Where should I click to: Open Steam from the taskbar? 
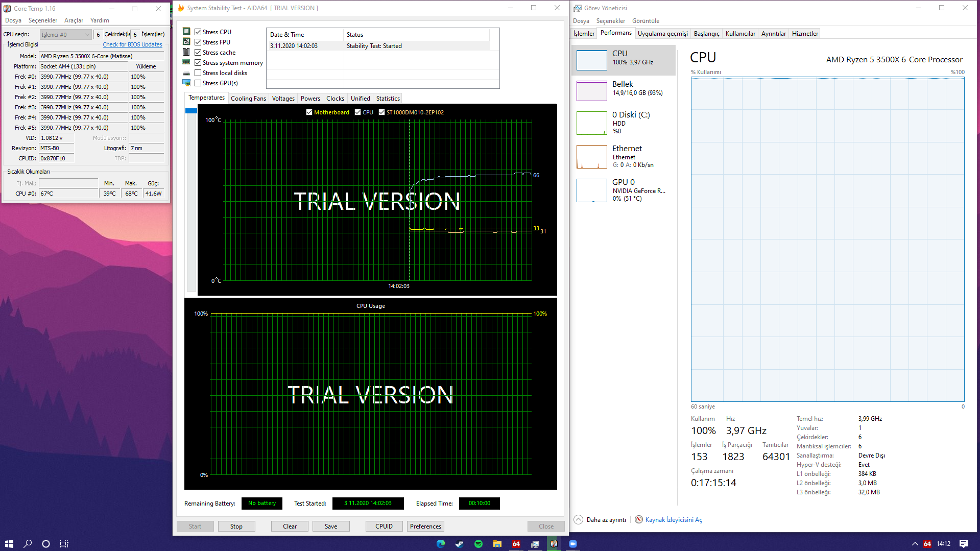click(x=460, y=544)
